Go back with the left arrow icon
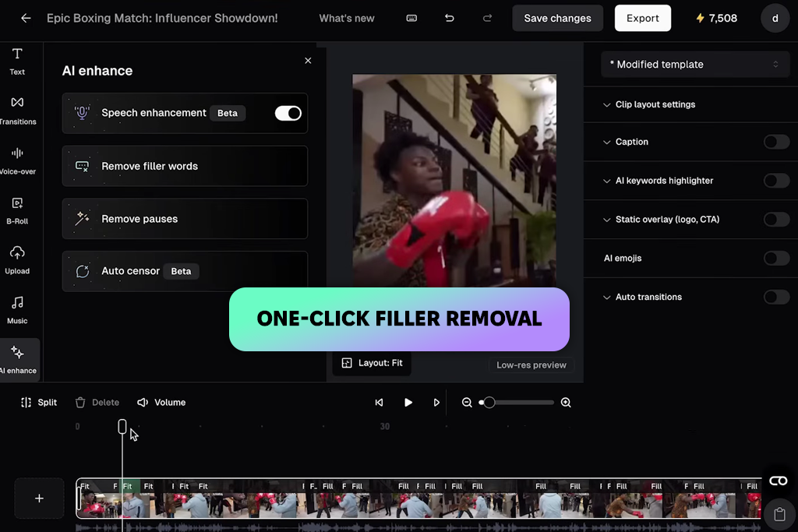Screen dimensions: 798x532 pyautogui.click(x=26, y=19)
